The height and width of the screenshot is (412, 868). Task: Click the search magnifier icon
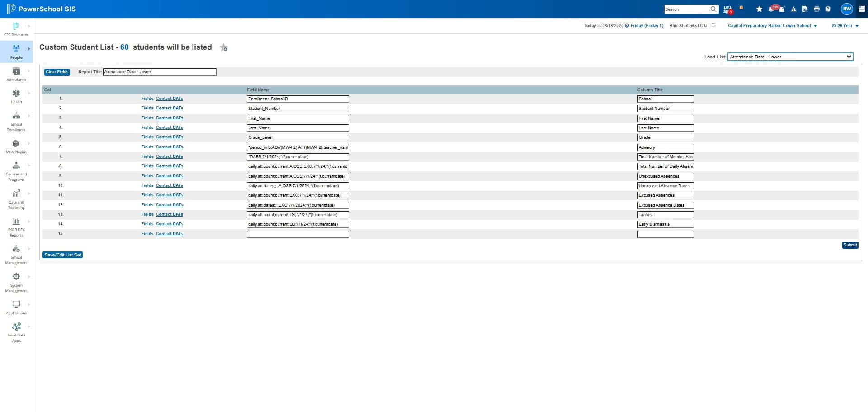pyautogui.click(x=713, y=9)
